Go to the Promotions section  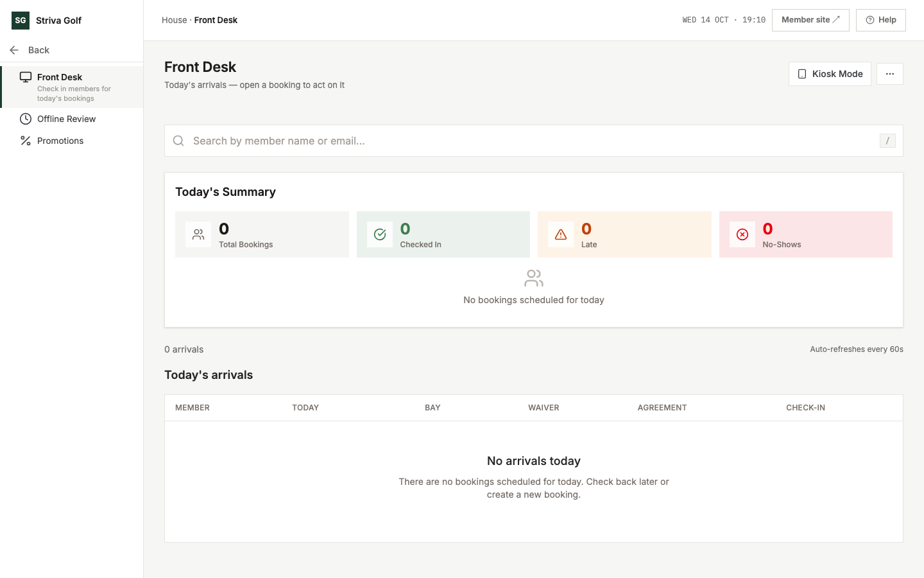pos(73,141)
